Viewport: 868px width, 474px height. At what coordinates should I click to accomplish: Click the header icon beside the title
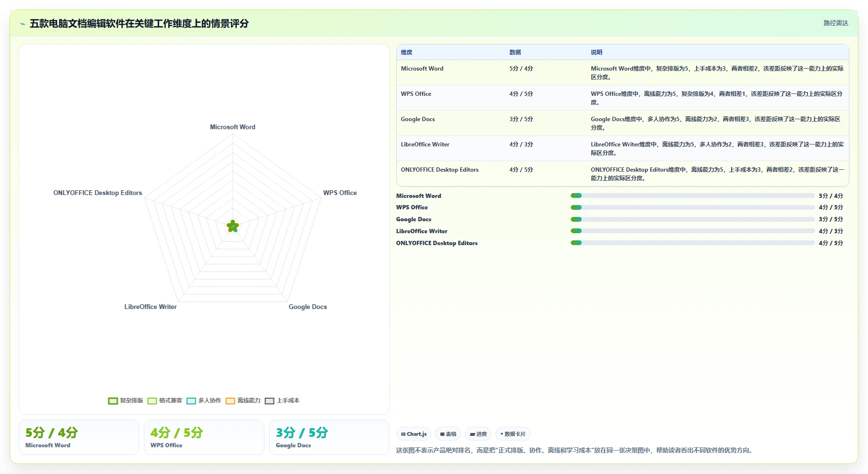(22, 24)
